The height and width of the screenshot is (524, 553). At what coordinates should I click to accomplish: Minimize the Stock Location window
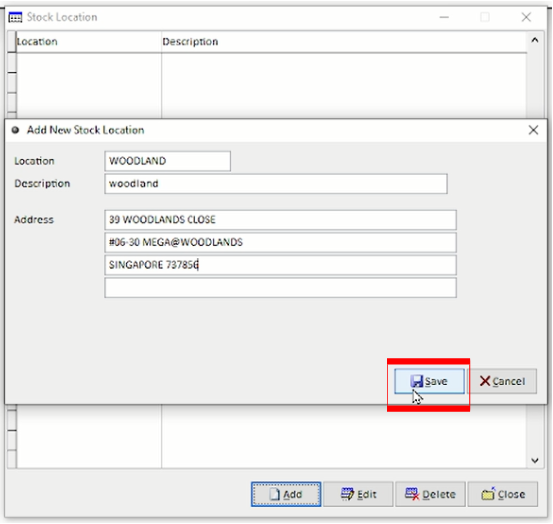point(444,17)
